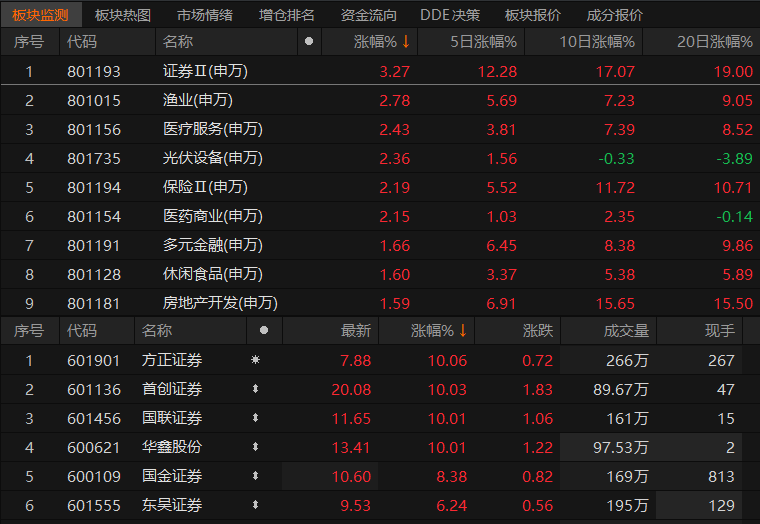
Task: Click the dot icon in stock table header
Action: click(264, 331)
